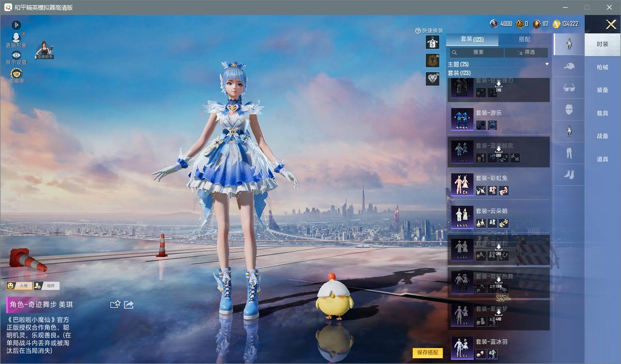Viewport: 621px width, 364px height.
Task: Switch to the 搭配 tab
Action: coord(525,39)
